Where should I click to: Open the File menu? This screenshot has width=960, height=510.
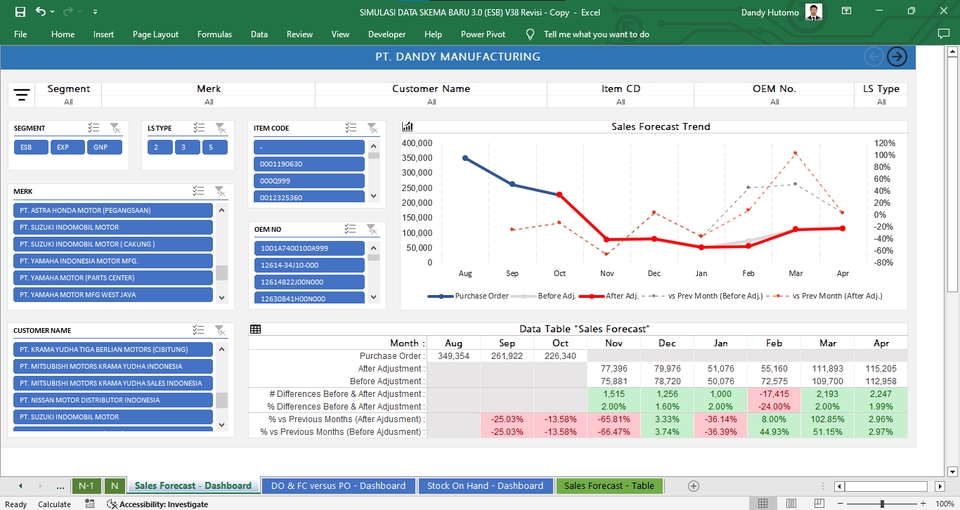(20, 34)
